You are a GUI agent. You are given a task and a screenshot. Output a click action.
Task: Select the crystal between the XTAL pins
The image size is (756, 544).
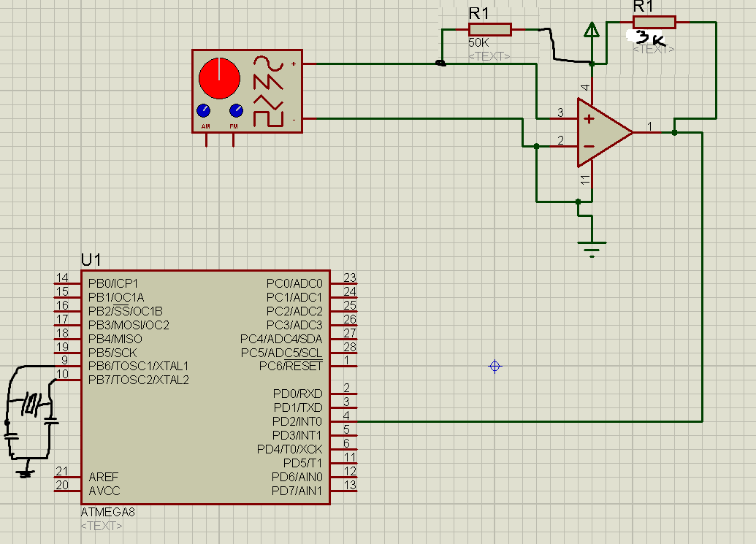[x=30, y=402]
